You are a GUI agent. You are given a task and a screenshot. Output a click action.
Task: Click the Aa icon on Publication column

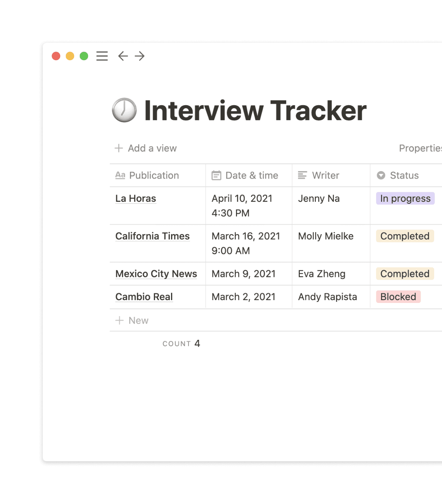pos(120,175)
